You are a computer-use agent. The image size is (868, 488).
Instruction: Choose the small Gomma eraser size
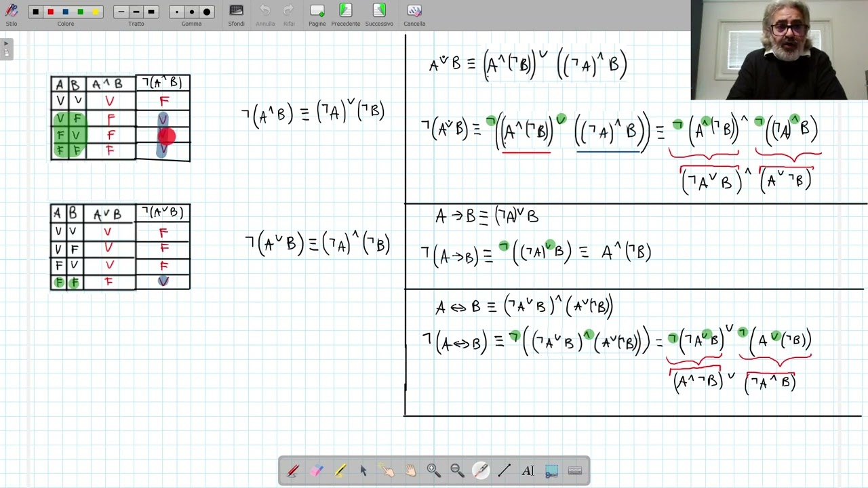coord(177,12)
